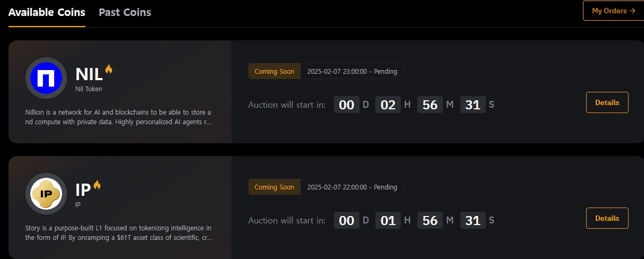
Task: Click the Coming Soon badge for IP
Action: 274,187
